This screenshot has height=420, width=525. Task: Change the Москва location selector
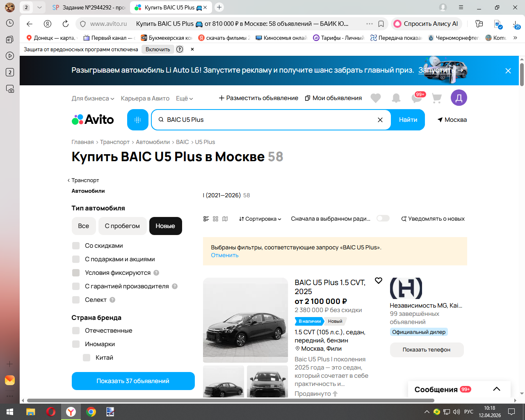(x=452, y=120)
